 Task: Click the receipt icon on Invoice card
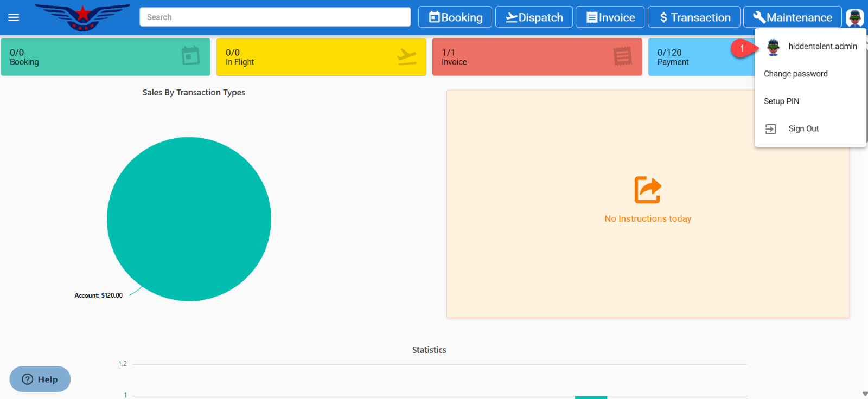click(x=622, y=56)
